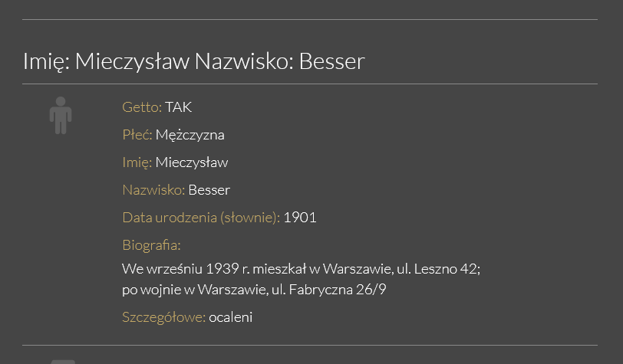Click the "Nazwisko:" label in the details list

153,190
